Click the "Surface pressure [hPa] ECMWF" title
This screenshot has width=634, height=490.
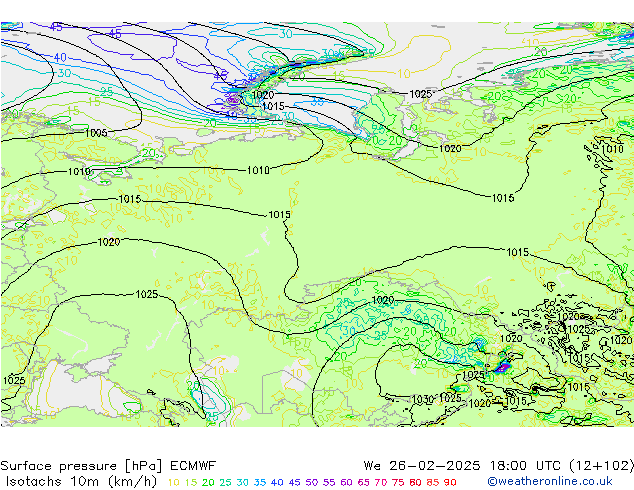tap(108, 466)
